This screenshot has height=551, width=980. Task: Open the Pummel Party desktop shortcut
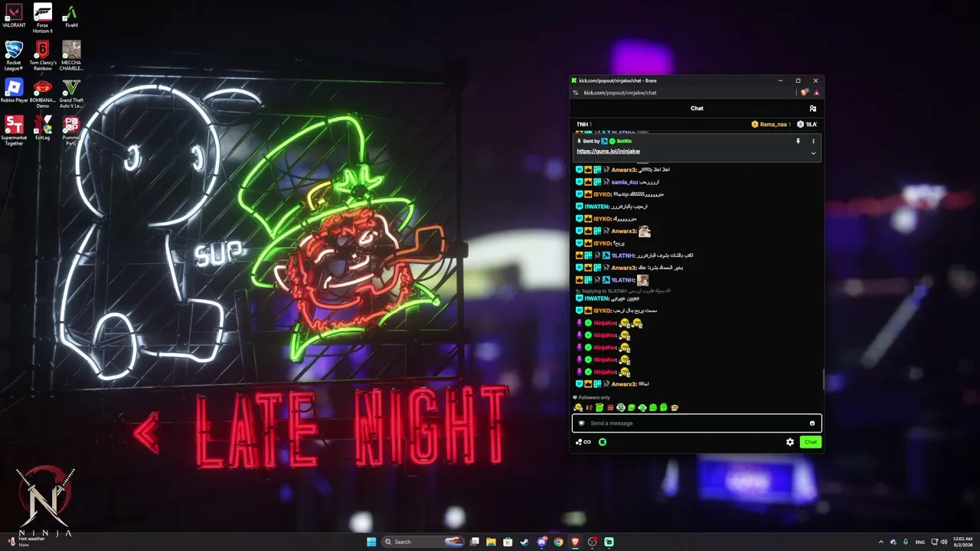pos(71,131)
